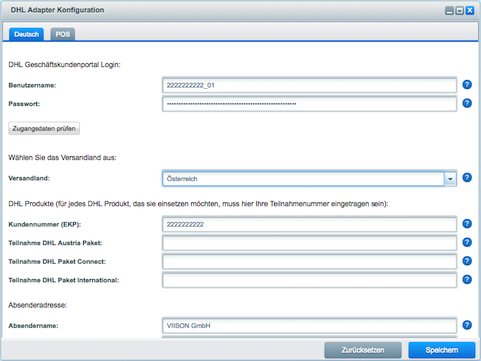Open help icon beside Benutzername field
Image resolution: width=481 pixels, height=361 pixels.
click(x=467, y=85)
